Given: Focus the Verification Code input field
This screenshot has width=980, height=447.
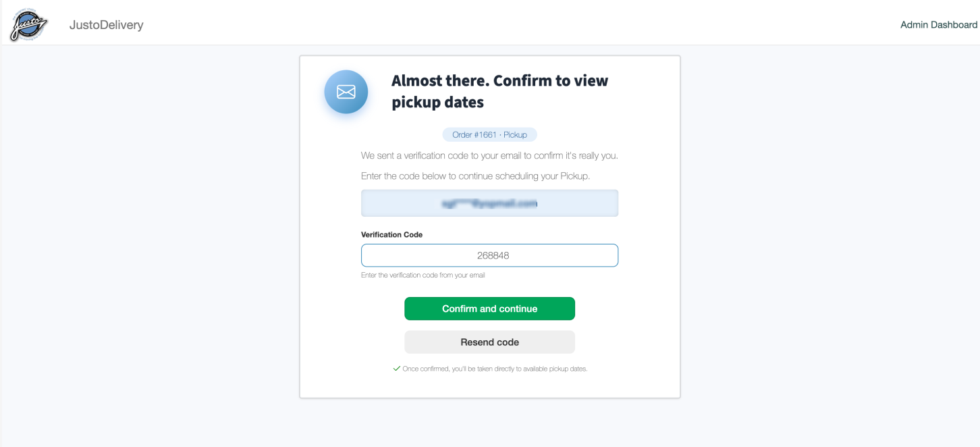Looking at the screenshot, I should point(489,256).
